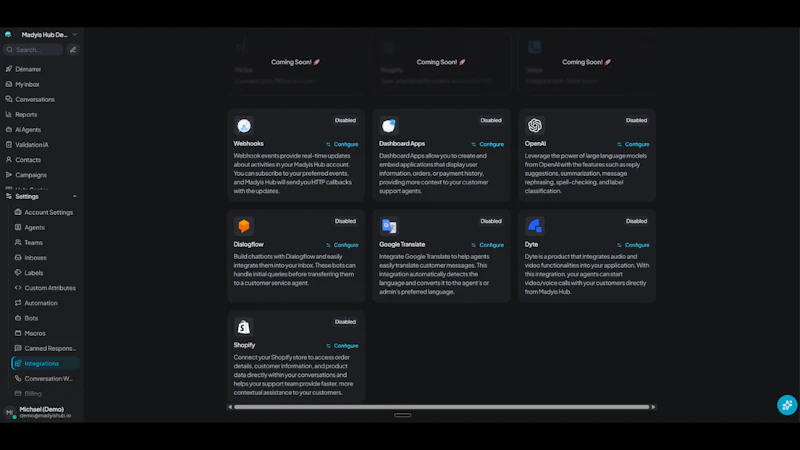This screenshot has height=450, width=800.
Task: Click the demo@madyishub.io email text
Action: coord(45,416)
